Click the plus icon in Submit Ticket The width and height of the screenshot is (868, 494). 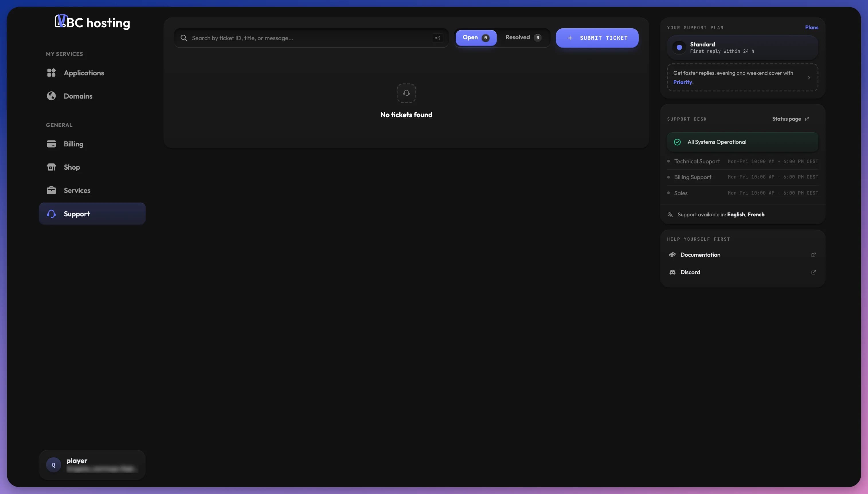pos(570,38)
